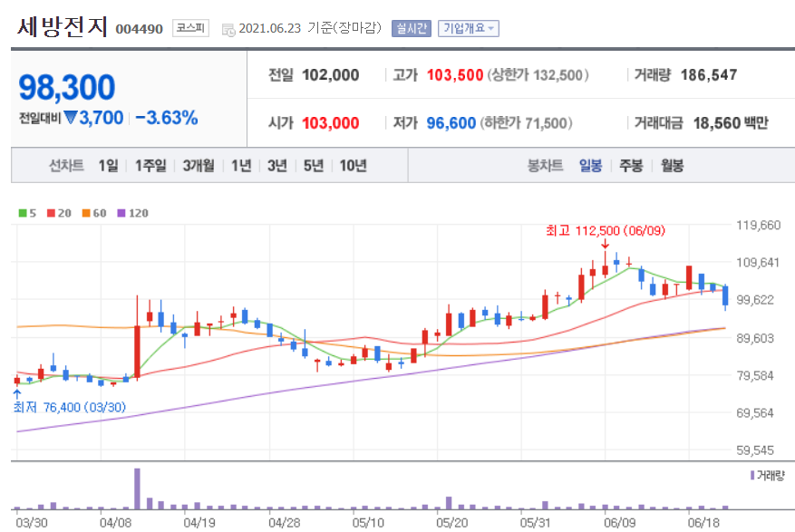This screenshot has width=795, height=532.
Task: Click the 05/20 date axis label
Action: [452, 522]
